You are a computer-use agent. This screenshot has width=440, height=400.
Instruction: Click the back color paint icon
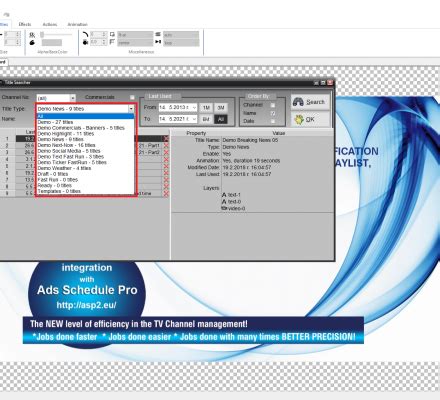(x=32, y=43)
